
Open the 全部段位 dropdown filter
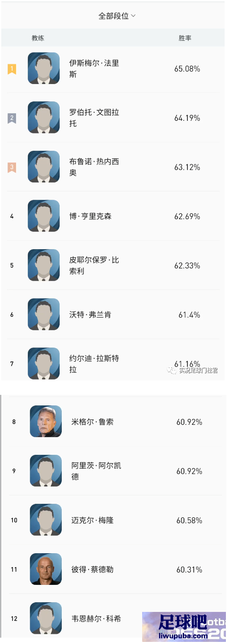pyautogui.click(x=117, y=16)
